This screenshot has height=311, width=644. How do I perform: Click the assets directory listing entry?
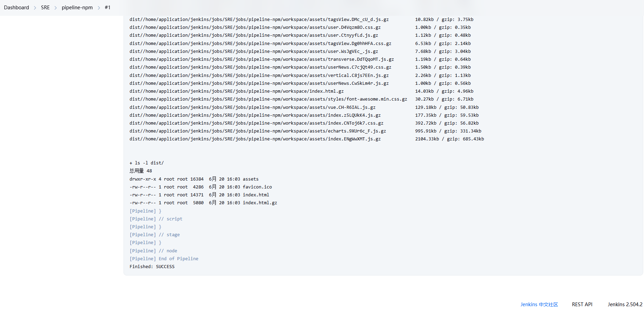click(x=251, y=179)
